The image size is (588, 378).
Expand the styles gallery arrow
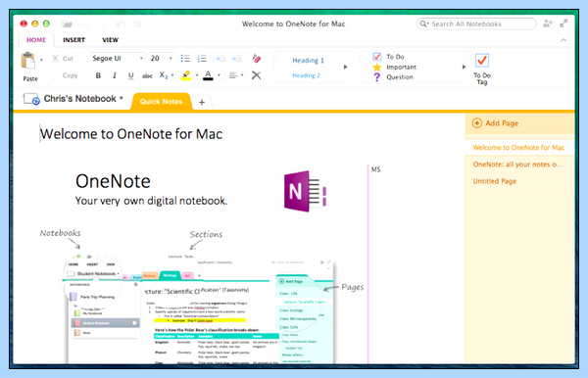click(345, 67)
